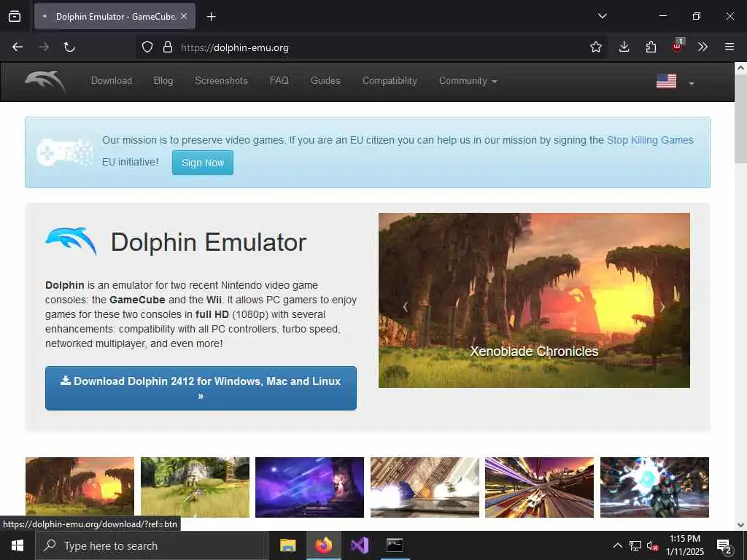Open the language flag dropdown
747x560 pixels.
[x=675, y=82]
